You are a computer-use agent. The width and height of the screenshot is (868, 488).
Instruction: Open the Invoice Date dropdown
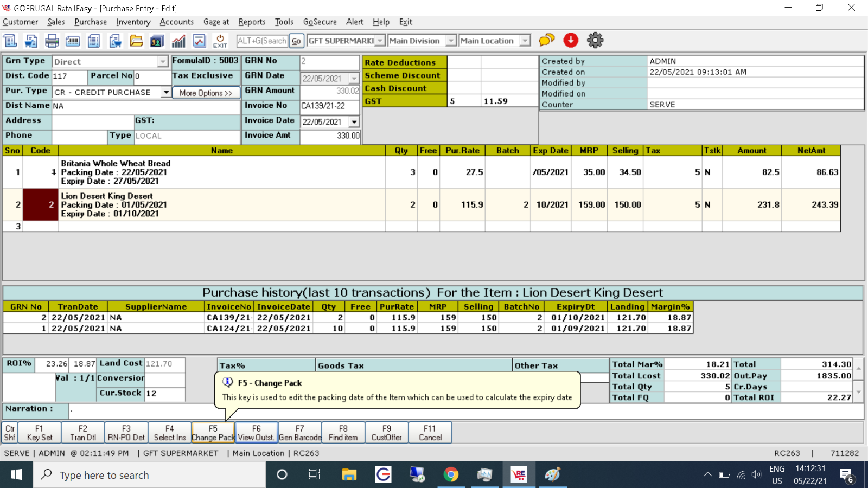coord(354,122)
